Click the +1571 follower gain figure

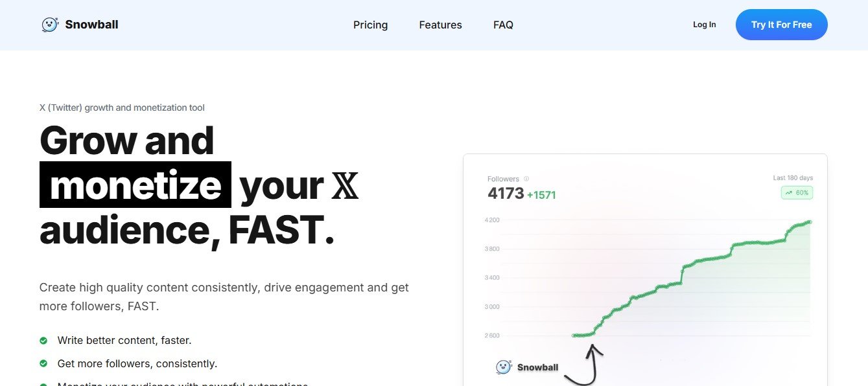(541, 195)
